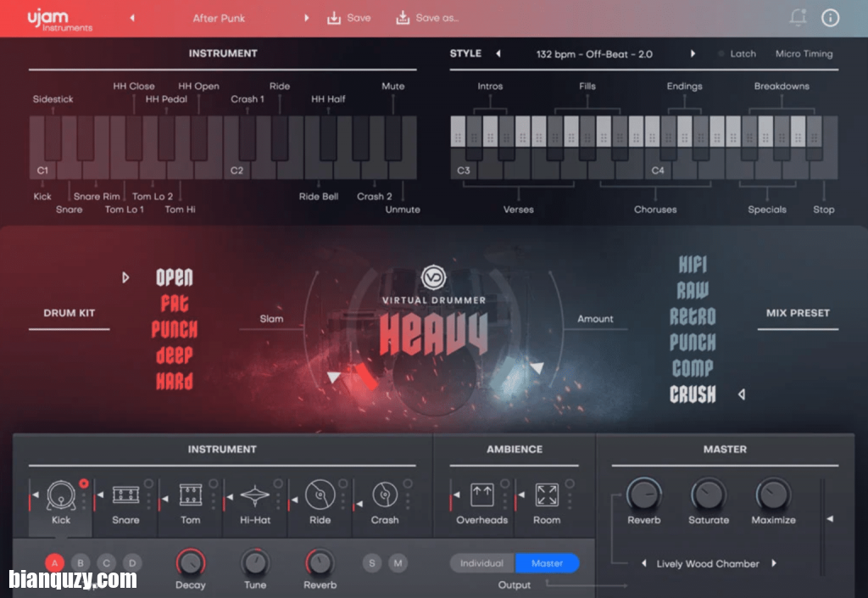Go to previous preset before After Punk
This screenshot has height=598, width=868.
tap(132, 18)
